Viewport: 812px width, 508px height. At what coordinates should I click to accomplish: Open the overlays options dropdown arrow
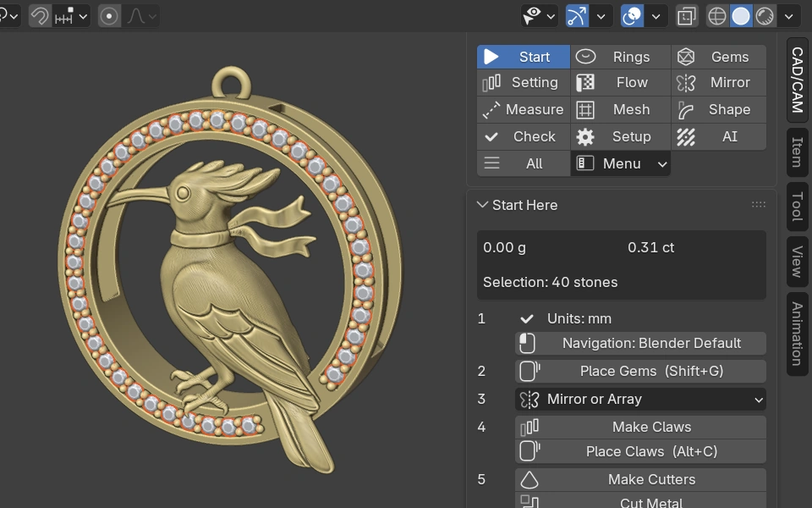pyautogui.click(x=656, y=16)
